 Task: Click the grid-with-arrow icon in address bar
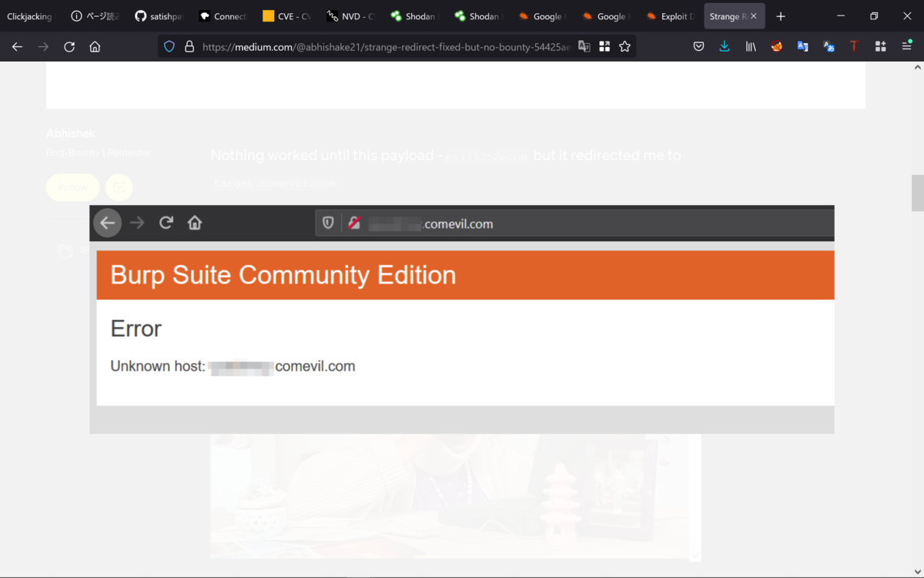604,47
